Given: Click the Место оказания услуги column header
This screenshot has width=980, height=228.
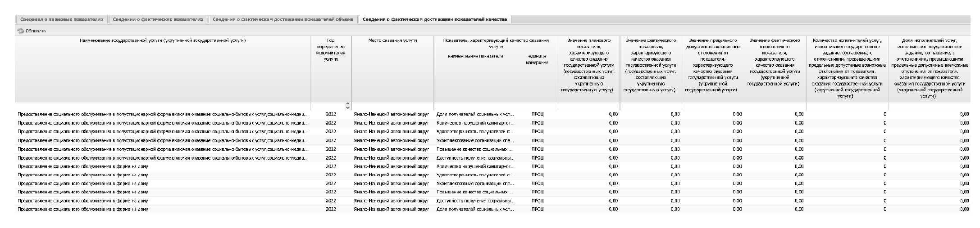Looking at the screenshot, I should pos(392,41).
